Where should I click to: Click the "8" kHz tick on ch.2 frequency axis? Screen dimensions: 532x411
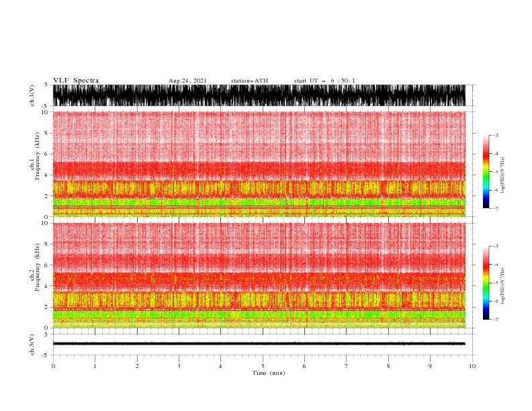pos(46,244)
